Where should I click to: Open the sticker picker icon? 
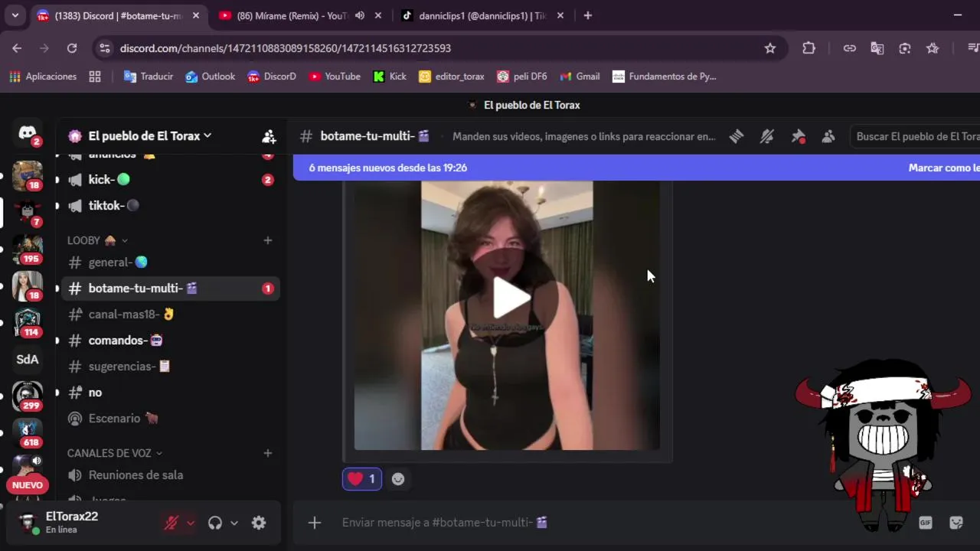pyautogui.click(x=956, y=523)
